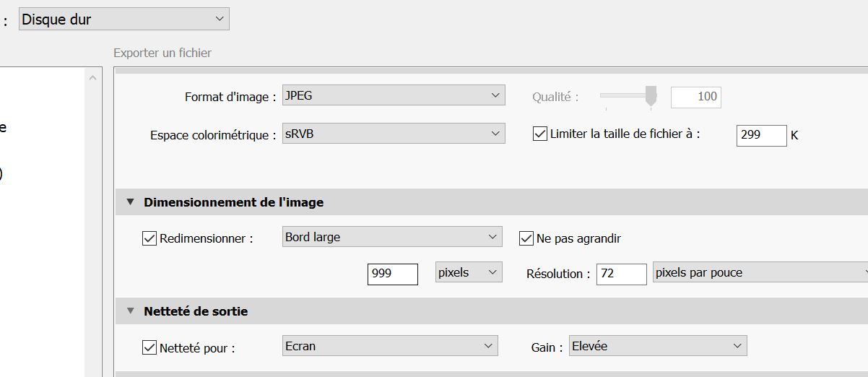Click the dimension field showing 999
Viewport: 868px width, 377px height.
click(392, 274)
